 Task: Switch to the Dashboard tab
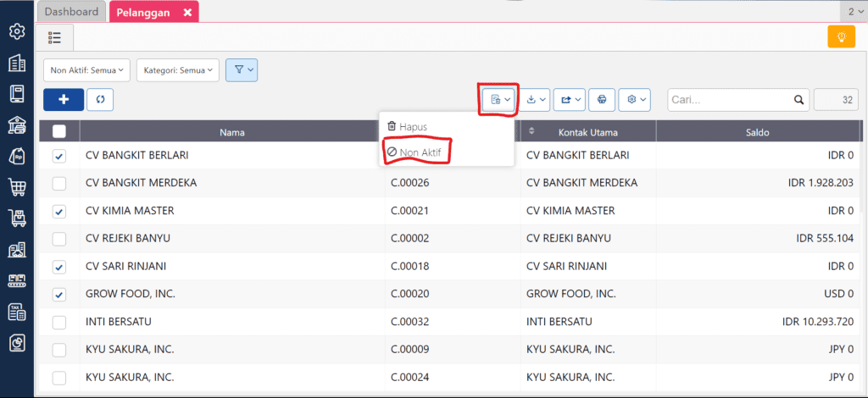click(x=71, y=12)
